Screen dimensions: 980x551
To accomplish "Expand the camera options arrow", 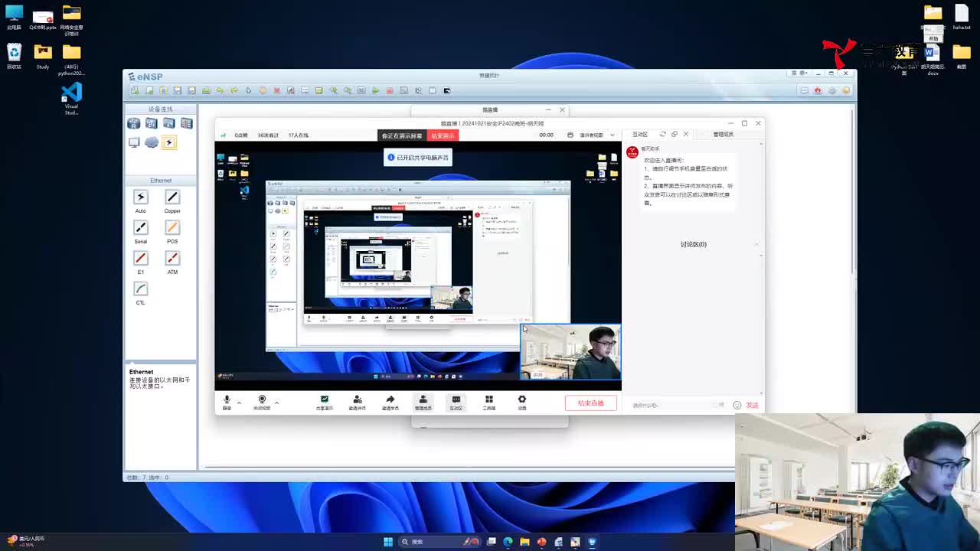I will [x=276, y=402].
